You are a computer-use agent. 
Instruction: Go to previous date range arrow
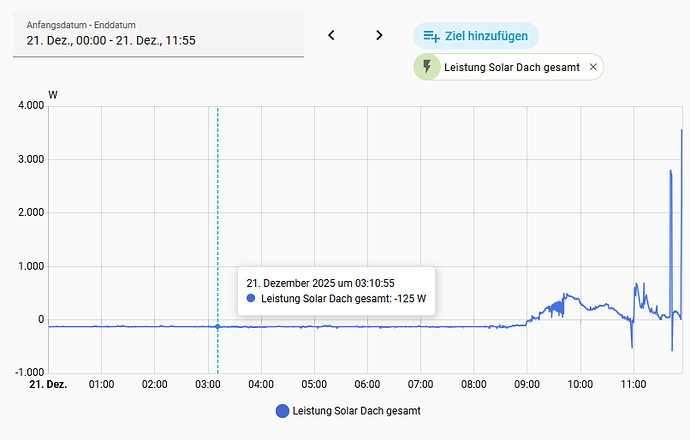tap(331, 35)
